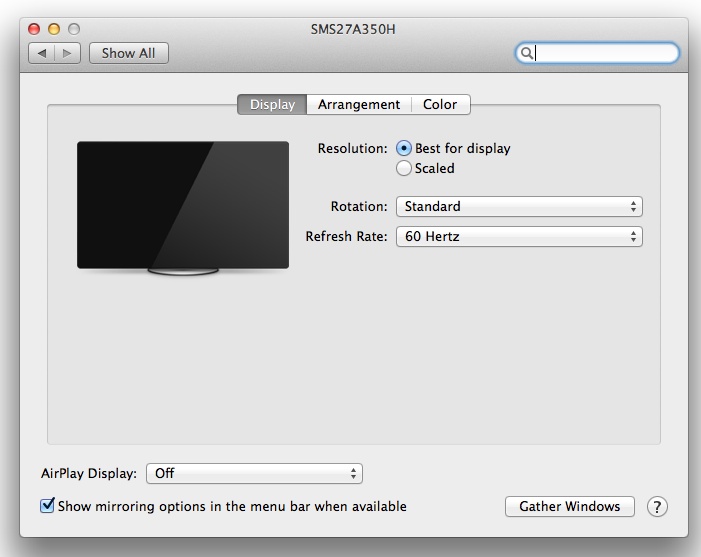Select Best for display resolution
The width and height of the screenshot is (701, 557).
(x=404, y=148)
